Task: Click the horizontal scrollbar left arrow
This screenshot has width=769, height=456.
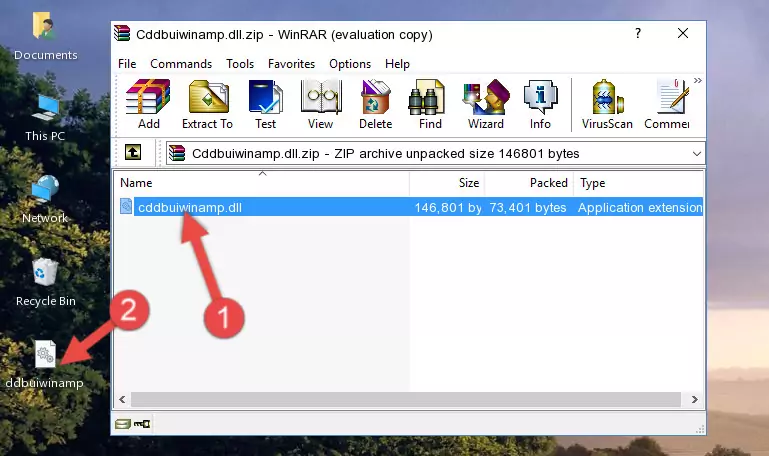Action: pyautogui.click(x=122, y=399)
